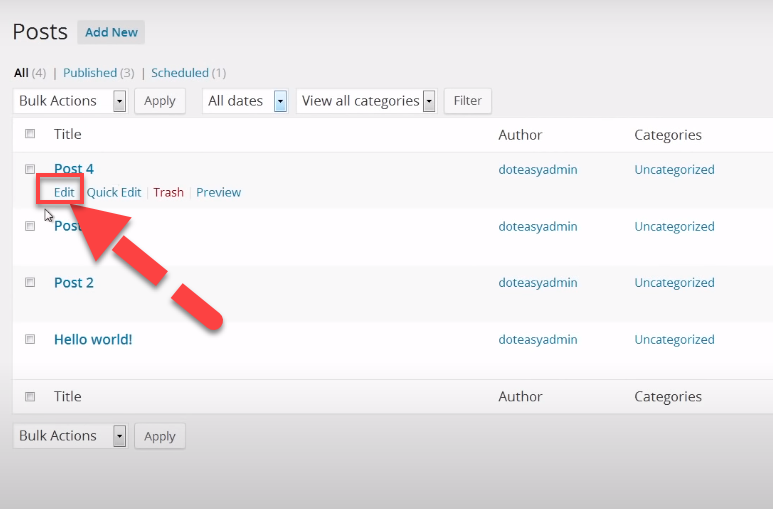The image size is (773, 509).
Task: Open the Hello world! post link
Action: point(93,339)
